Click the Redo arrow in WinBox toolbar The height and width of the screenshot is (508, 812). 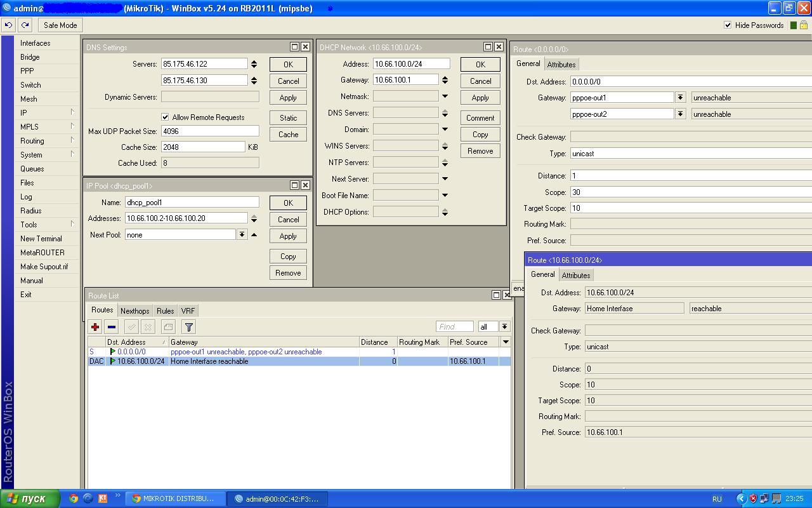coord(25,25)
